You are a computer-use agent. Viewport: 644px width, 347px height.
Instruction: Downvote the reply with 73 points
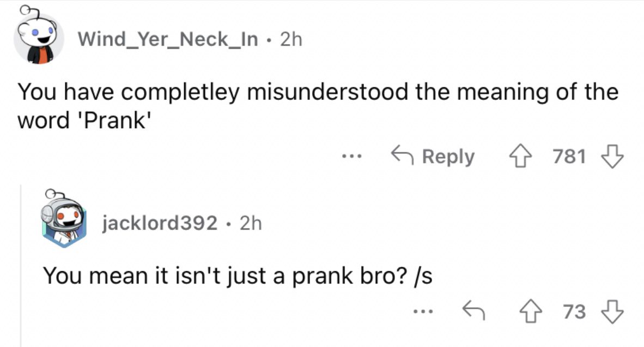coord(612,312)
